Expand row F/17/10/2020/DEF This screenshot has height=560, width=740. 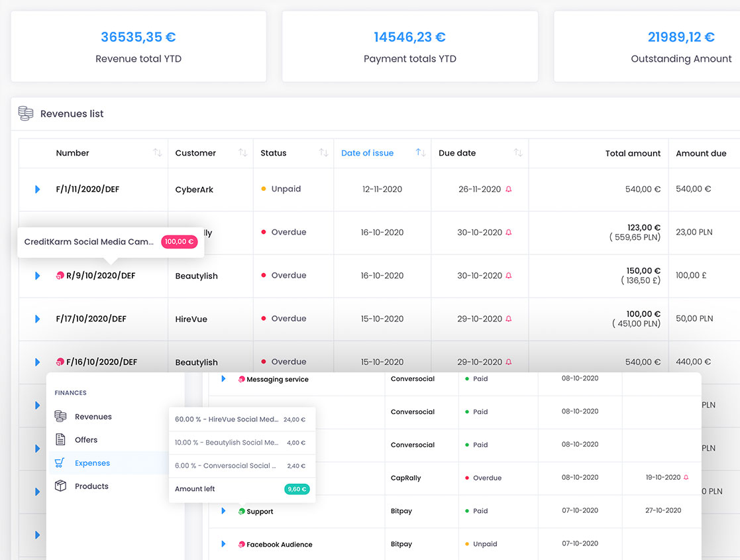coord(37,319)
